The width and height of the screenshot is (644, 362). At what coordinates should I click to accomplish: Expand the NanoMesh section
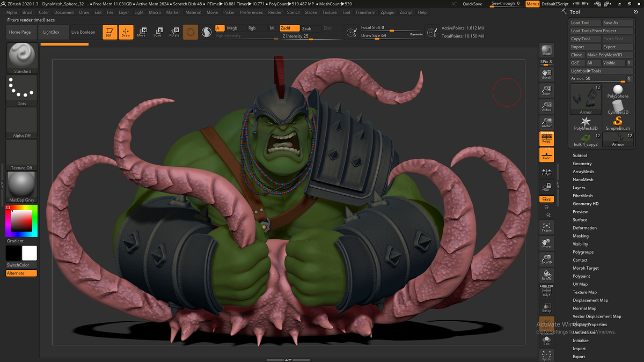coord(583,180)
